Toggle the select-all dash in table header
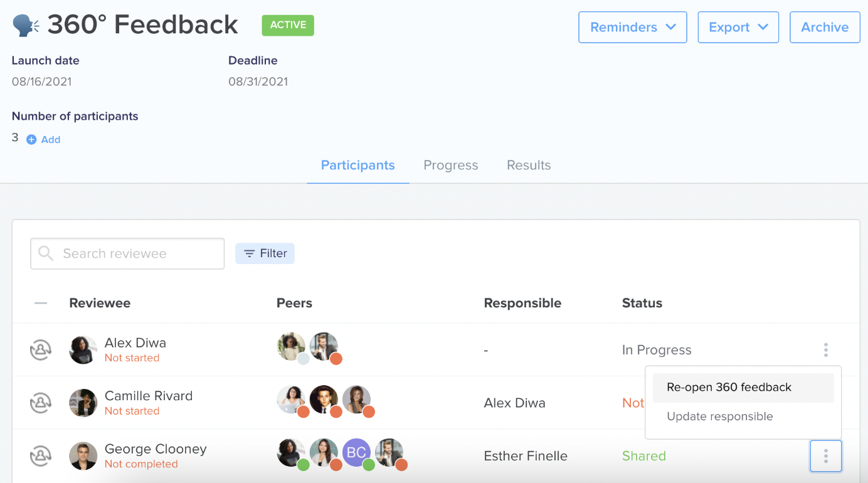This screenshot has height=483, width=868. click(41, 303)
